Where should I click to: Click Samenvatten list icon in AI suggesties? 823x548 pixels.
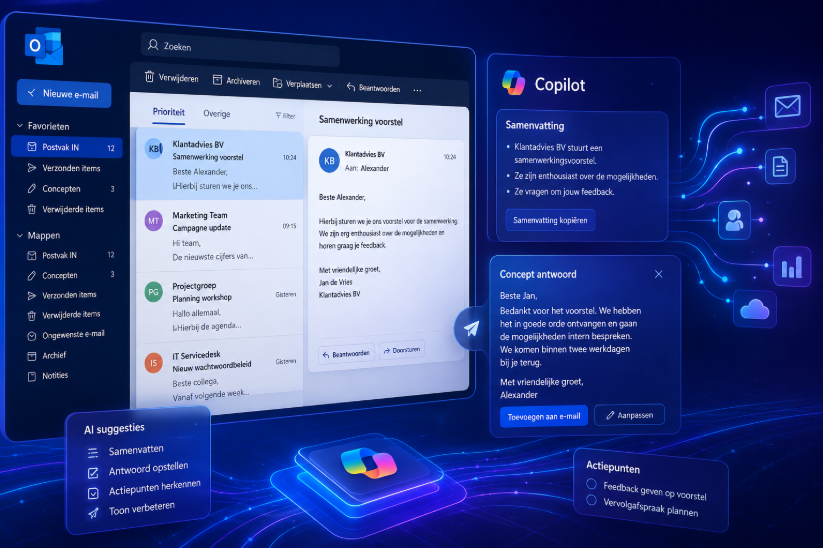coord(93,452)
